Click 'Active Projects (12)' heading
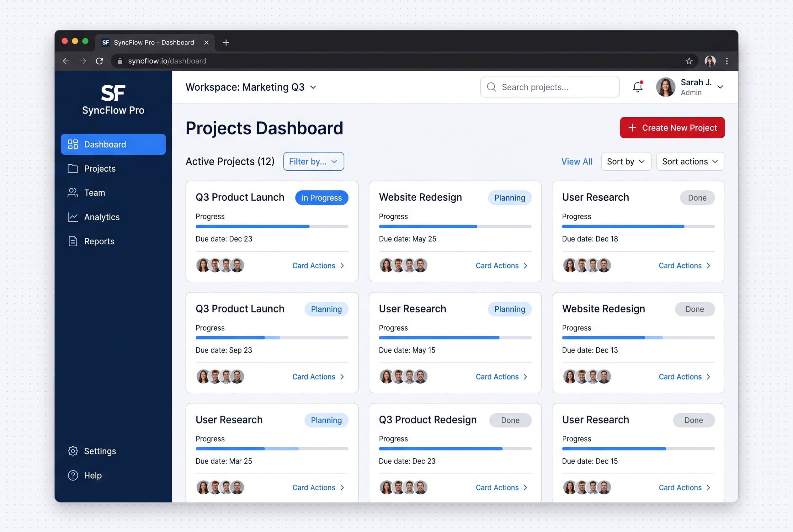793x532 pixels. [230, 162]
